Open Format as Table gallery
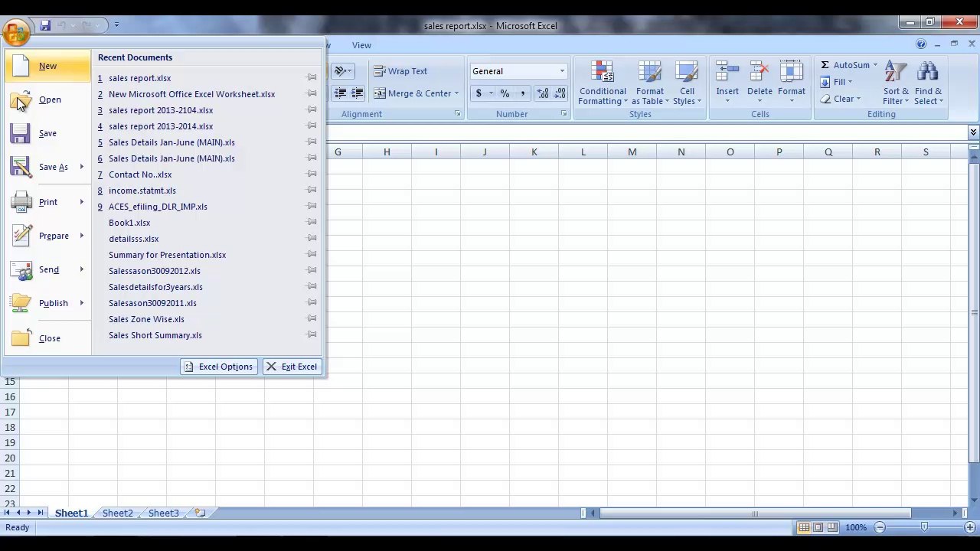 tap(649, 83)
